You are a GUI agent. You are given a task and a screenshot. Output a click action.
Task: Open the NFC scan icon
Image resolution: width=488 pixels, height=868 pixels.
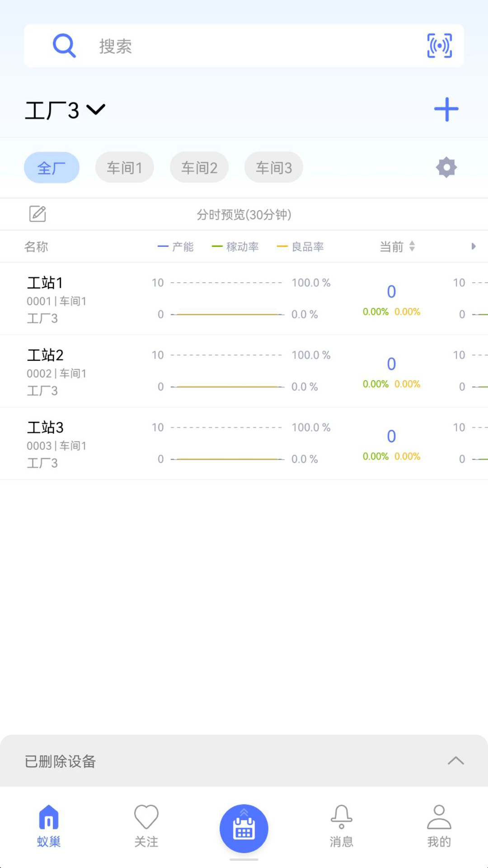(x=439, y=46)
